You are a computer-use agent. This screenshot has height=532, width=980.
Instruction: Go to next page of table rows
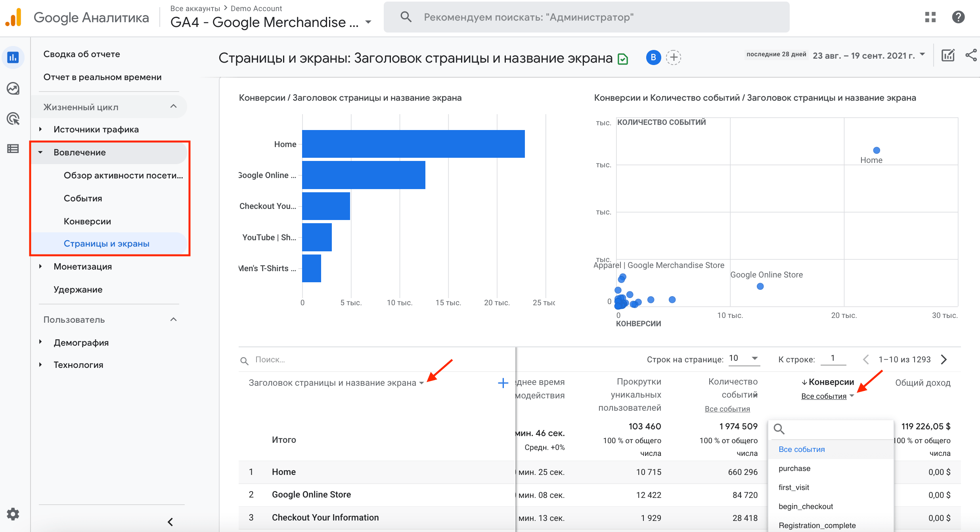pyautogui.click(x=944, y=360)
